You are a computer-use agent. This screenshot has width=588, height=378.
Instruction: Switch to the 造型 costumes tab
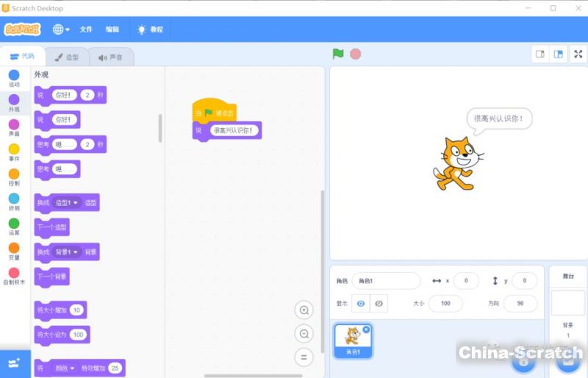pos(67,57)
